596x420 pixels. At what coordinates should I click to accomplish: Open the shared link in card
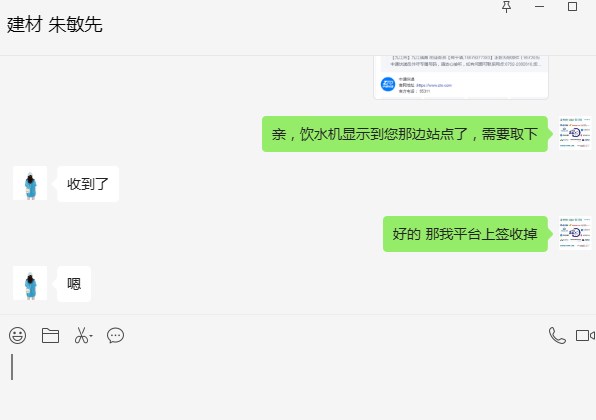click(434, 85)
